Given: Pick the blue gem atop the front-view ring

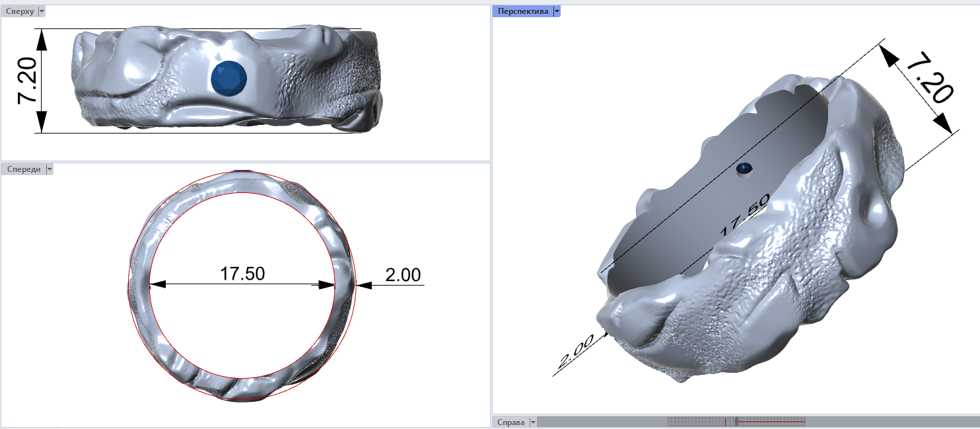Looking at the screenshot, I should click(242, 172).
